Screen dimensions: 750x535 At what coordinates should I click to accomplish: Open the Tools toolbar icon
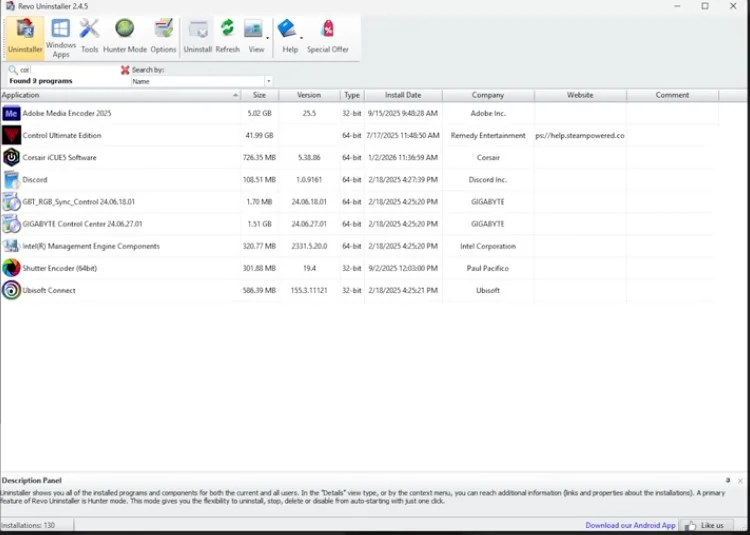coord(90,36)
